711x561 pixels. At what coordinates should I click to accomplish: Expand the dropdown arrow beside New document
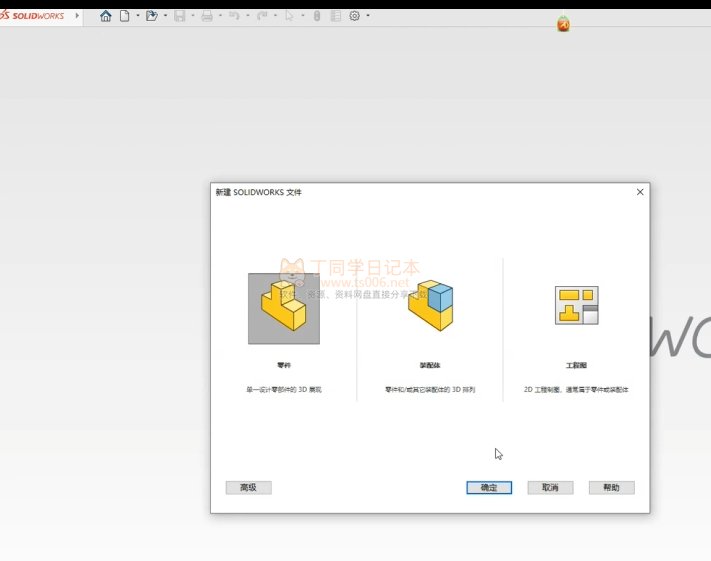(137, 16)
